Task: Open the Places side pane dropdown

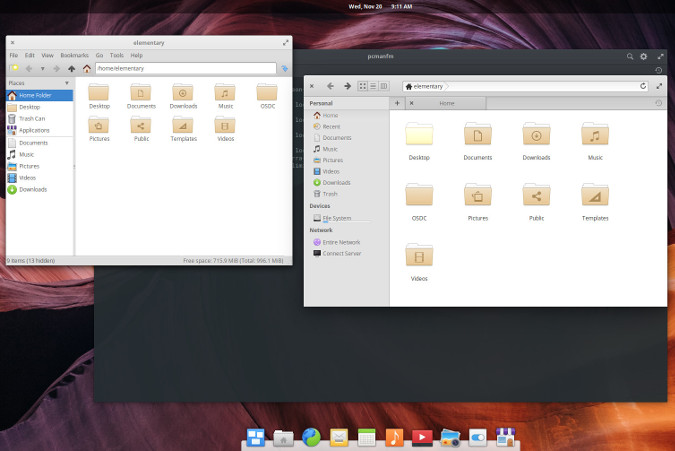Action: tap(67, 83)
